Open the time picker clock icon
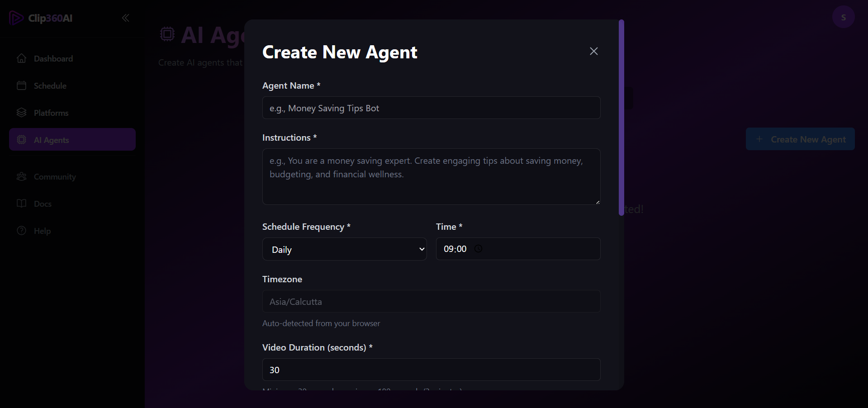The image size is (868, 408). (x=478, y=249)
